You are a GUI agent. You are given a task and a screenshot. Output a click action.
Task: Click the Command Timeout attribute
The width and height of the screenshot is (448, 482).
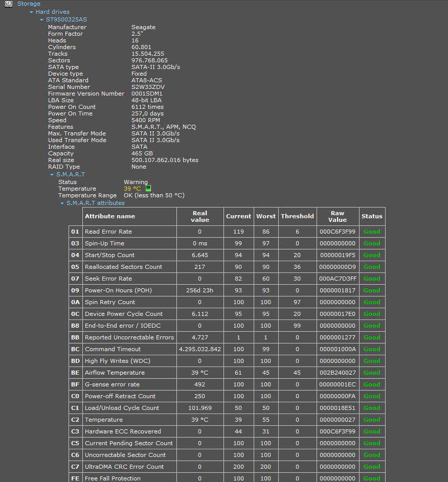[x=113, y=349]
